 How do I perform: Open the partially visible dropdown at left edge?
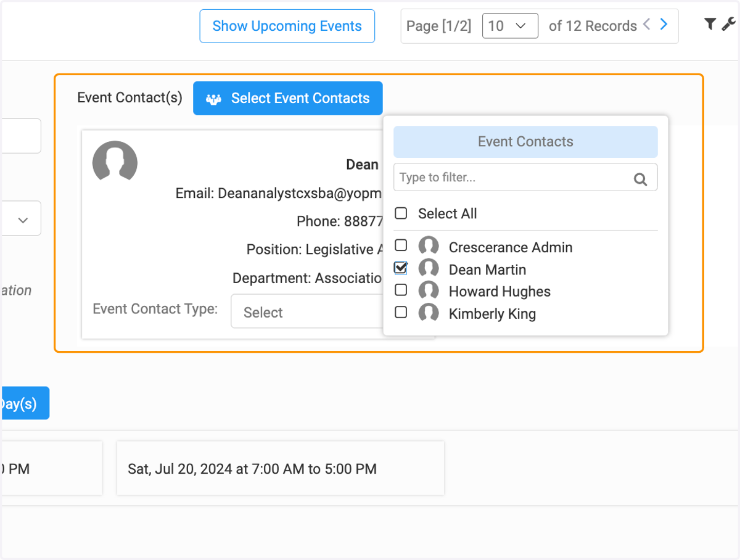click(20, 218)
